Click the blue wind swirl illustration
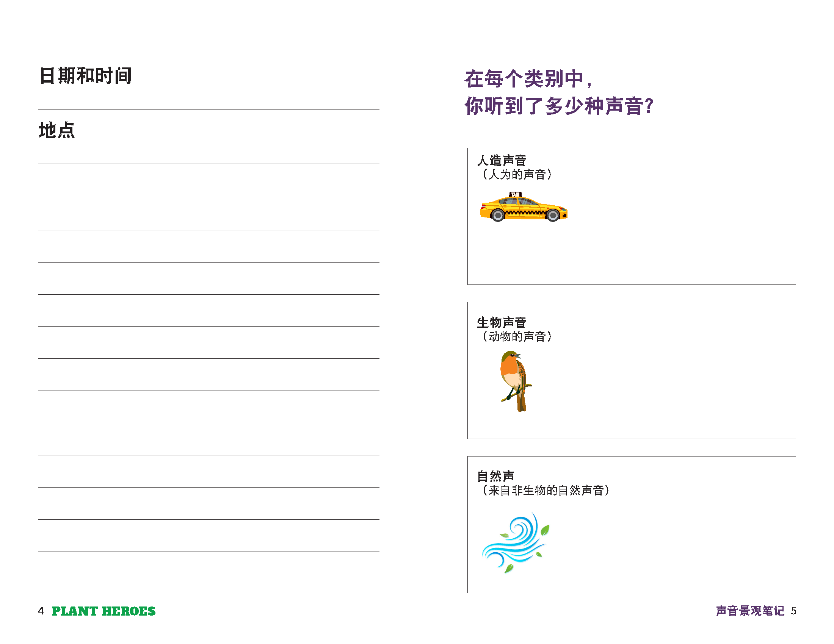This screenshot has height=644, width=834. [516, 542]
